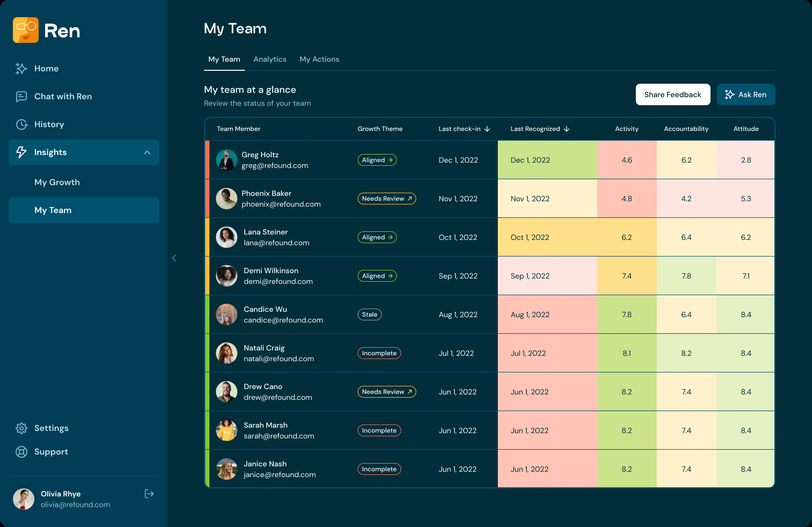Click the Aligned badge for Greg Holtz
Viewport: 812px width, 527px height.
coord(377,160)
